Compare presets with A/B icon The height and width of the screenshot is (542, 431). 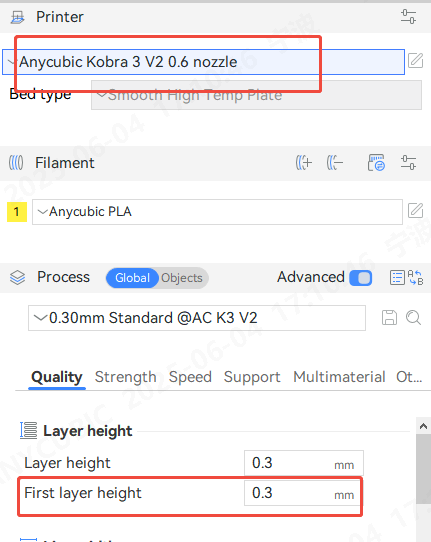[x=415, y=278]
